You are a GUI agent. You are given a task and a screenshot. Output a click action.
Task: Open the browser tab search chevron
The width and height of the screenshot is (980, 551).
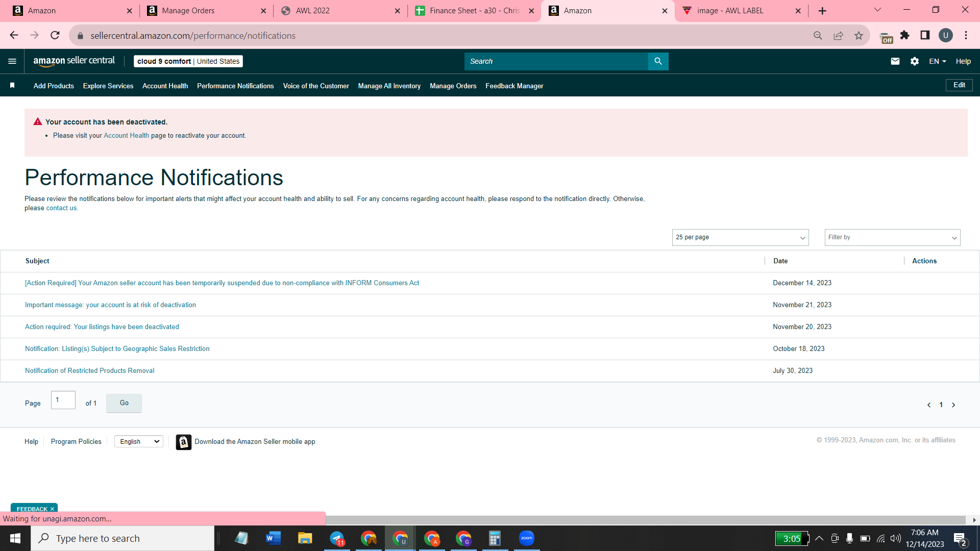(x=877, y=10)
